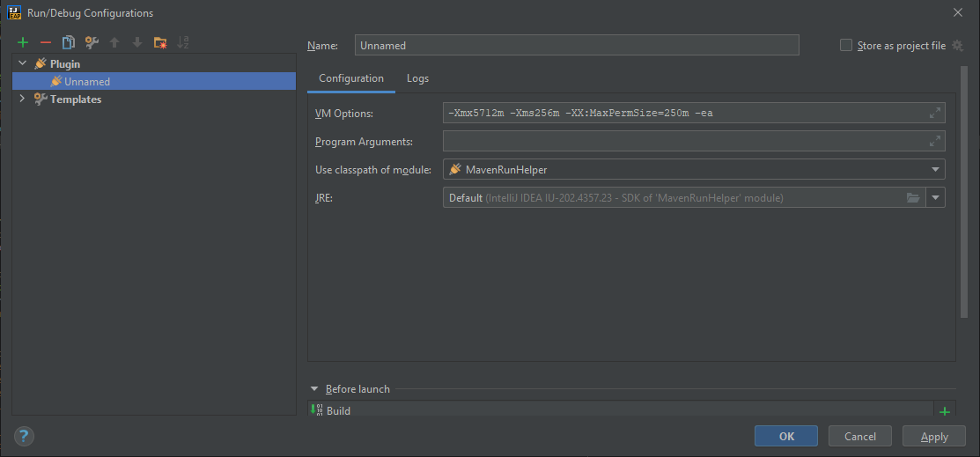Remove the selected configuration with minus icon
Viewport: 980px width, 457px height.
click(x=46, y=42)
